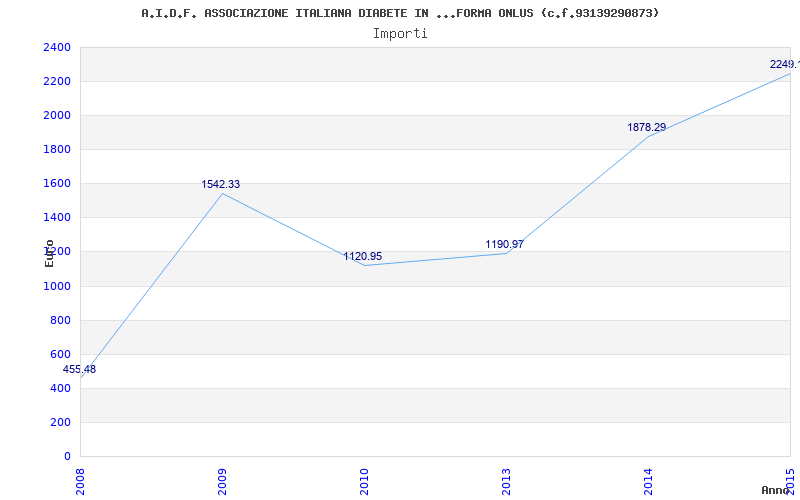The image size is (800, 500).
Task: Click the 2249 data label for 2015
Action: coord(785,64)
